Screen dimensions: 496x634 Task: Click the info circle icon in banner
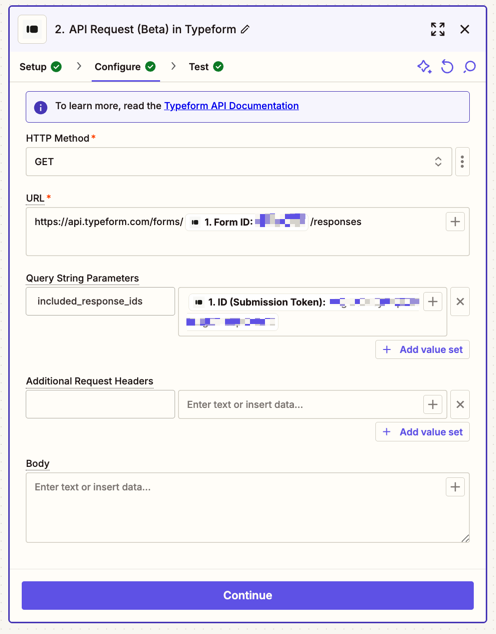tap(40, 107)
